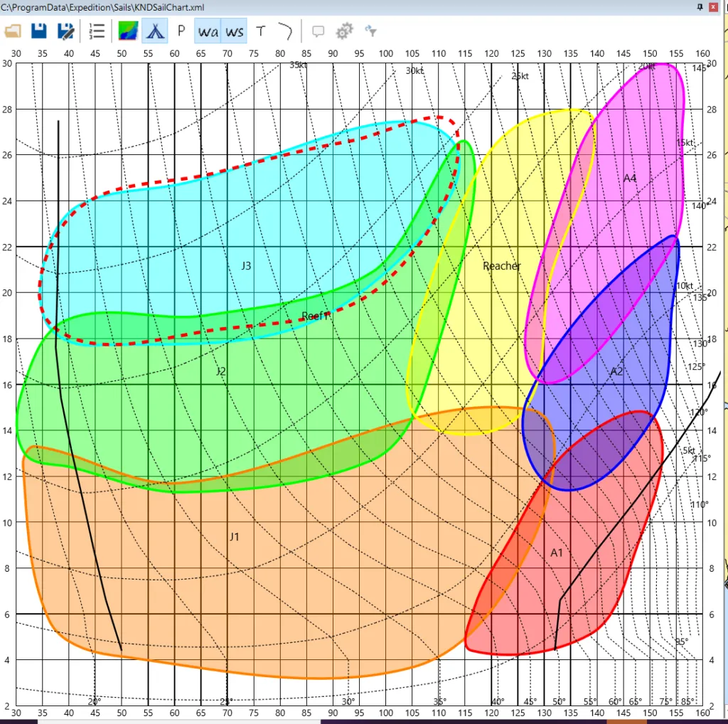Toggle wind angle display with 'wa'
This screenshot has width=728, height=724.
pos(207,31)
